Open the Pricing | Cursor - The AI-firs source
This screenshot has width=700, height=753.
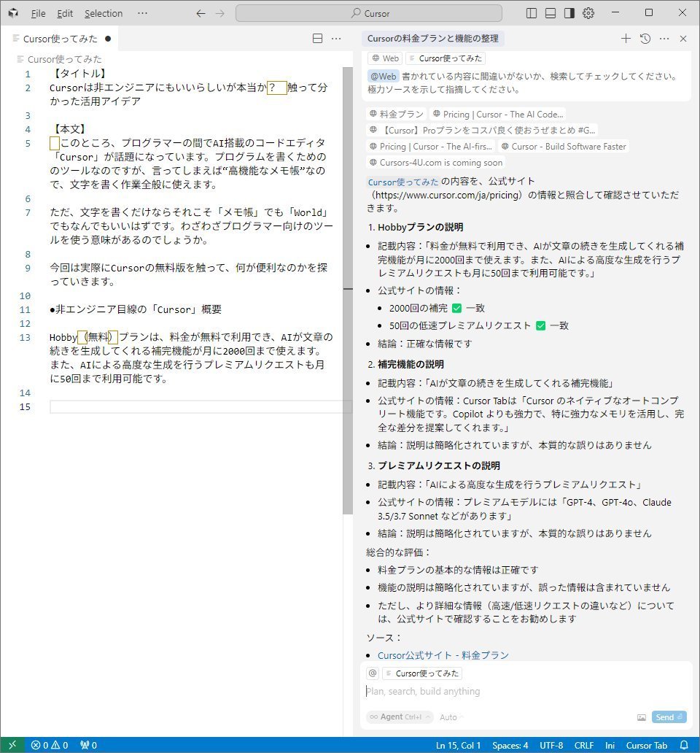point(430,147)
